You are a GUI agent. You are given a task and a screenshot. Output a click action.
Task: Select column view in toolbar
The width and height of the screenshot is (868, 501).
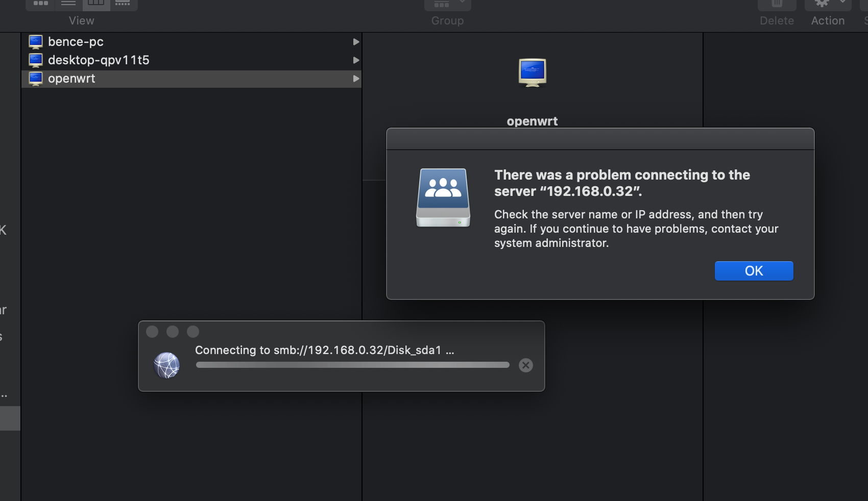click(96, 4)
